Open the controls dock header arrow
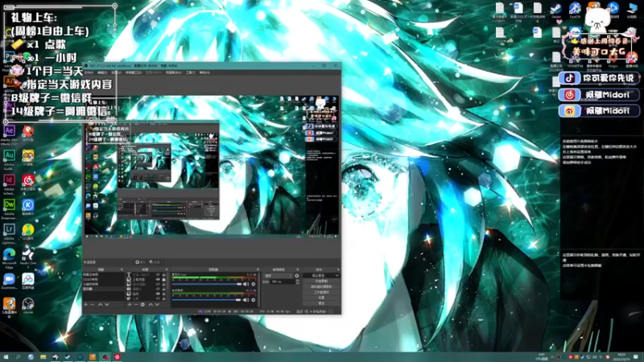 (x=338, y=269)
